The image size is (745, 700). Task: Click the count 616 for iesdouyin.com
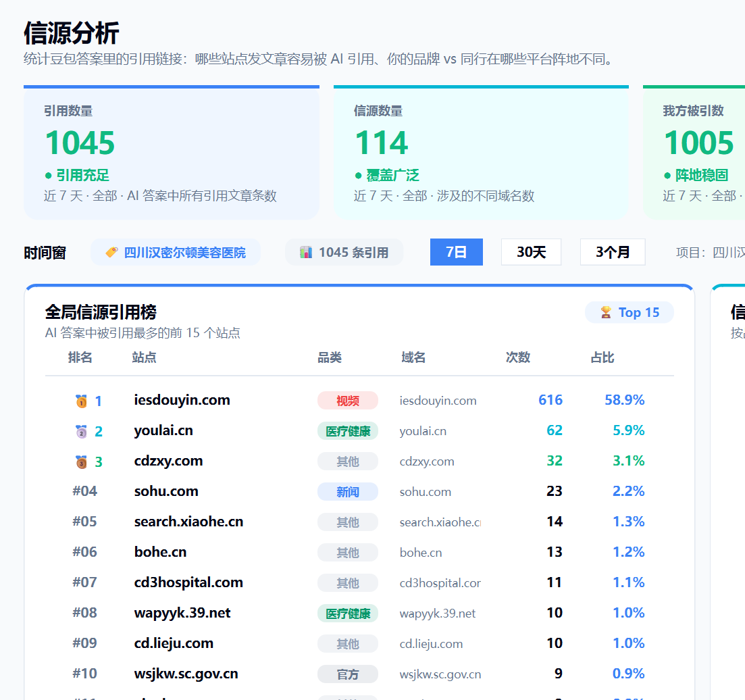click(550, 400)
